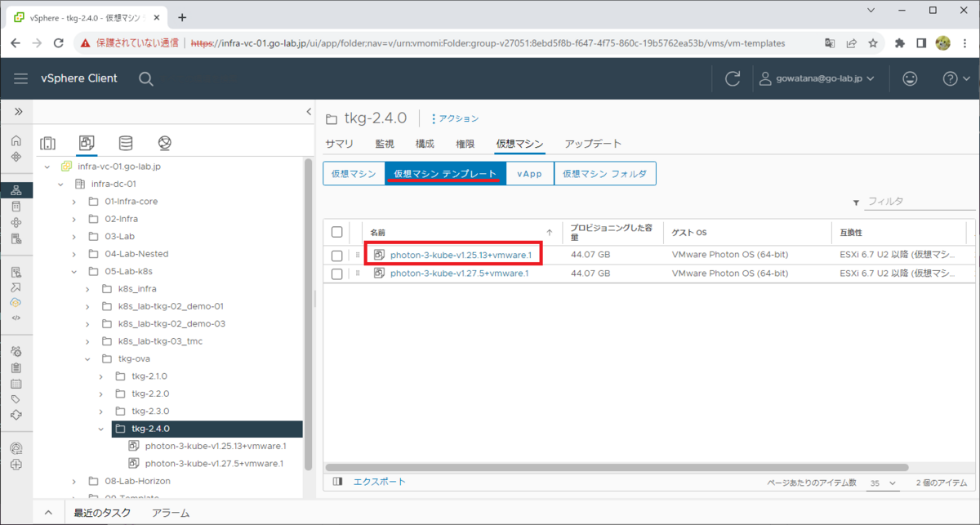
Task: Open the bottom-most plus circle sidebar icon
Action: pos(16,465)
